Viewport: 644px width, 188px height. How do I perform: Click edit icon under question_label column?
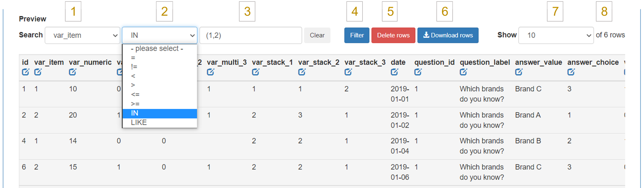point(463,72)
